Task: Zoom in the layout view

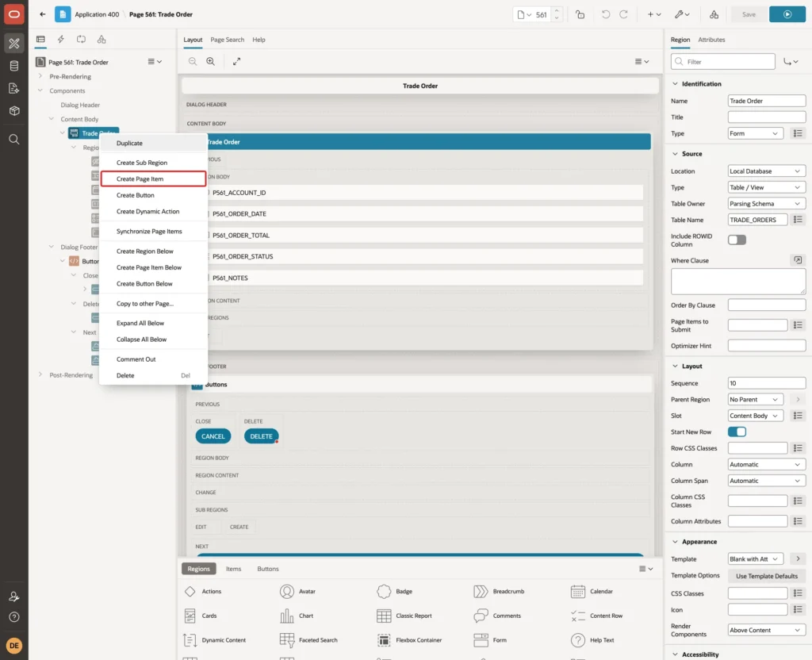Action: (211, 61)
